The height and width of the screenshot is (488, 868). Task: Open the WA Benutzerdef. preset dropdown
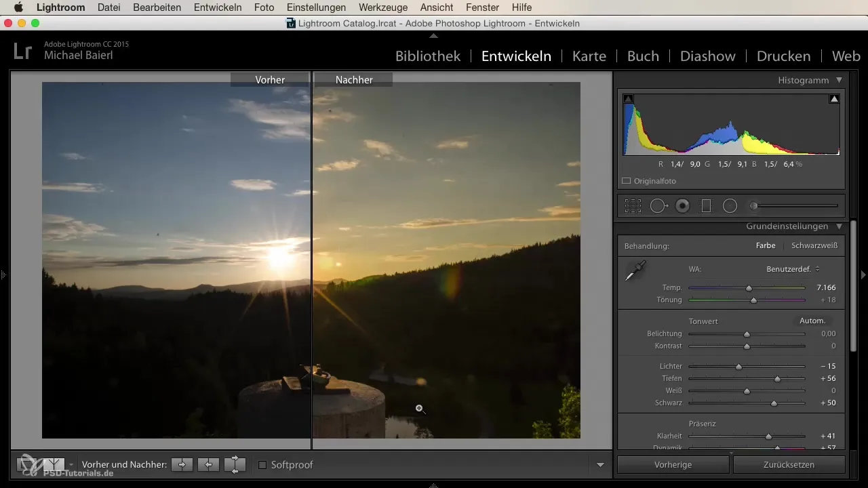(x=793, y=269)
